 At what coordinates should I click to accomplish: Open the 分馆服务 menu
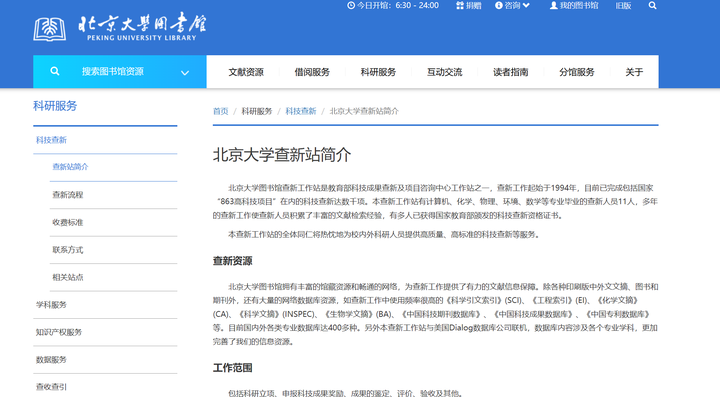pos(577,72)
